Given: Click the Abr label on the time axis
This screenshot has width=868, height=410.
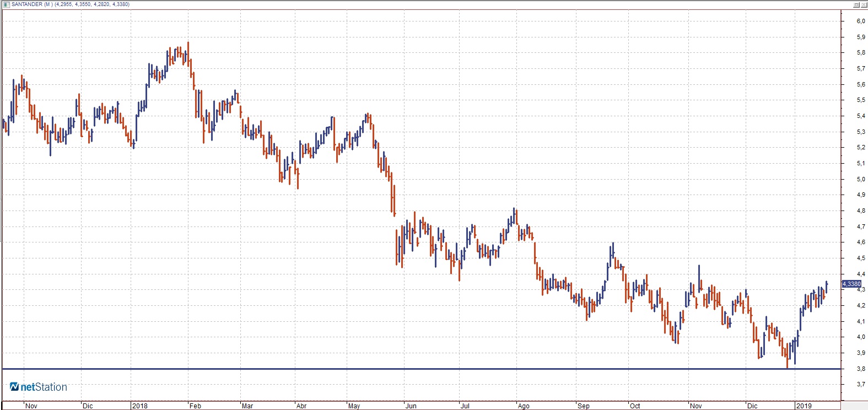Looking at the screenshot, I should [301, 406].
